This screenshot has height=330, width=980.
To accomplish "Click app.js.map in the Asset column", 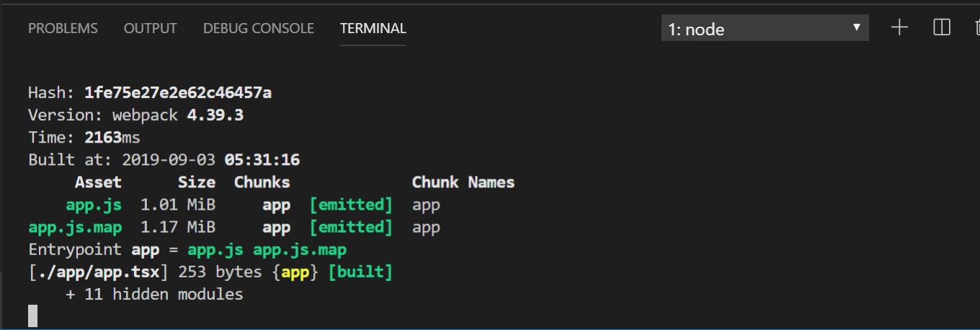I will tap(75, 227).
